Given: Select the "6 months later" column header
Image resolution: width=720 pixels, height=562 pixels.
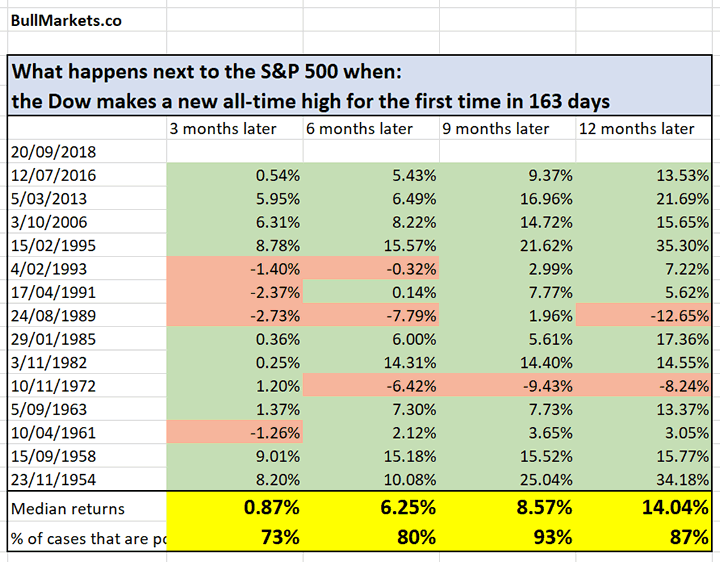Looking at the screenshot, I should tap(358, 128).
